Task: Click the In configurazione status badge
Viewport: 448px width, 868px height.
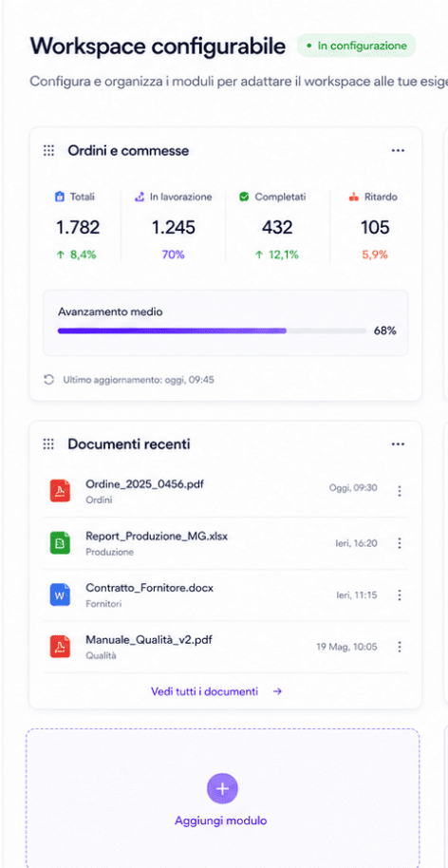Action: [x=356, y=46]
